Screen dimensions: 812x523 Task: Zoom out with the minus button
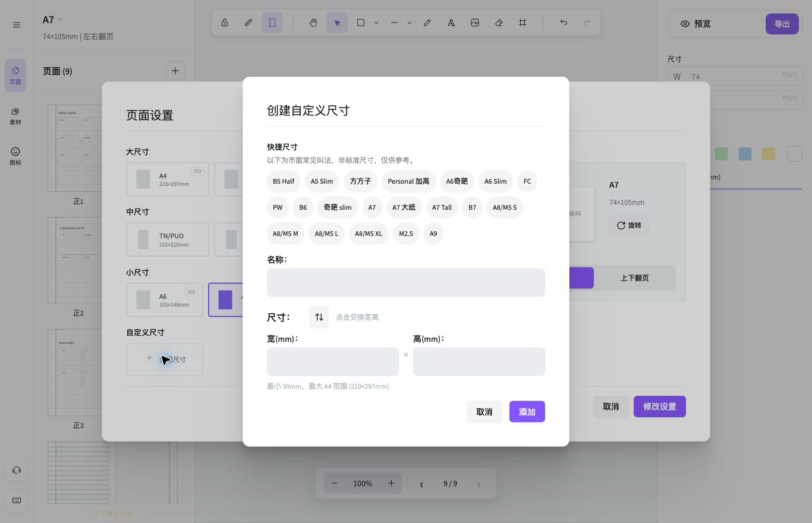(x=334, y=483)
